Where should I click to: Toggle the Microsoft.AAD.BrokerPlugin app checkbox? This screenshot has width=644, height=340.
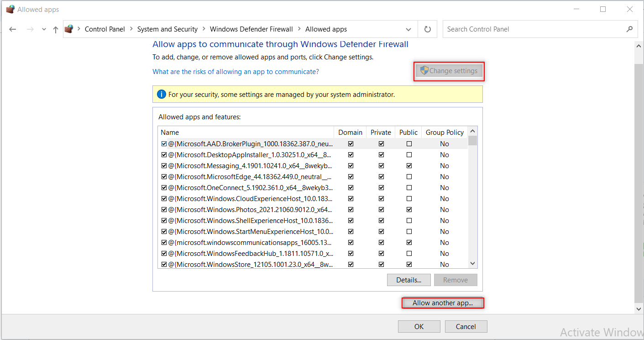tap(164, 143)
